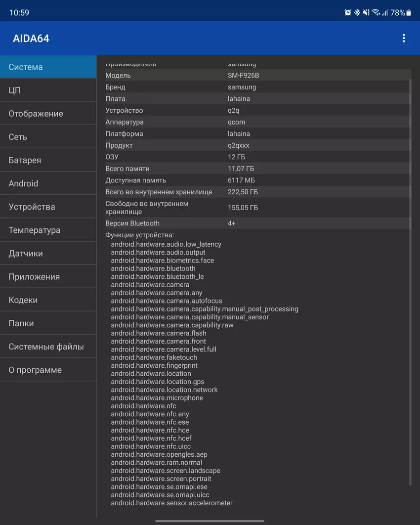Open the Температура section

pyautogui.click(x=48, y=230)
